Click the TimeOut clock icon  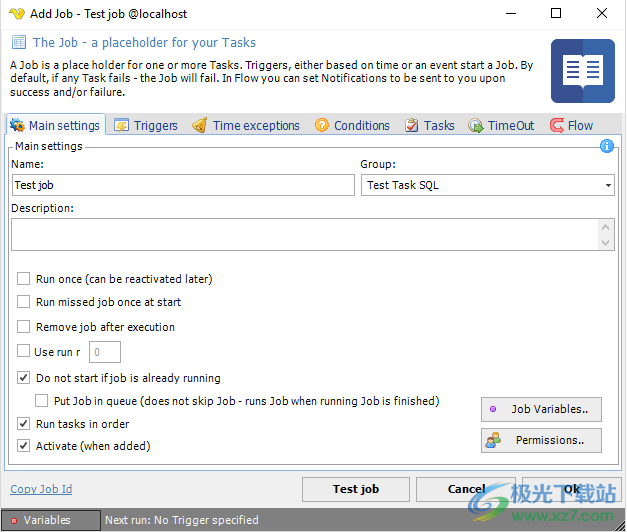click(x=475, y=125)
